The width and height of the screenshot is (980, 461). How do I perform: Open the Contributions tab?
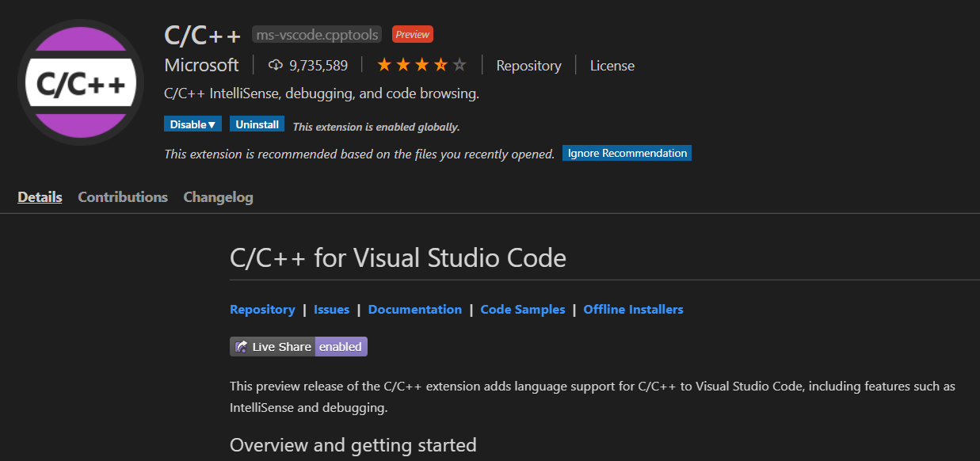(123, 197)
